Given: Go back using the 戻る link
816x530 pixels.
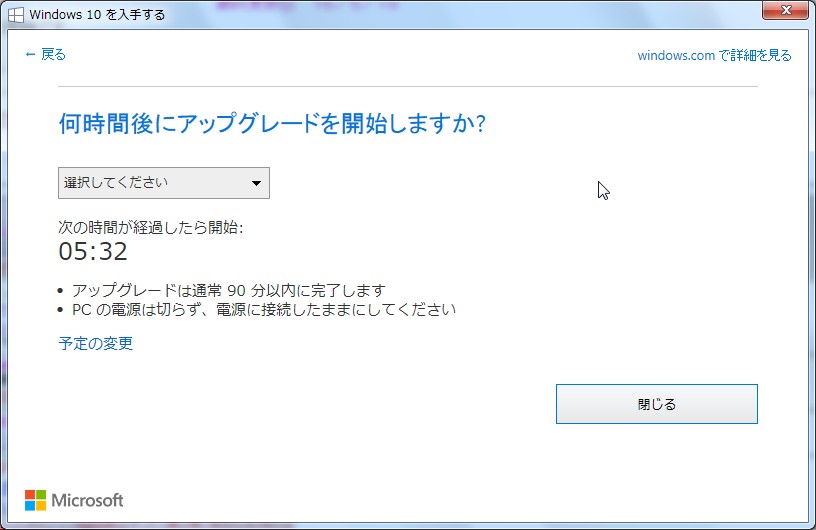Looking at the screenshot, I should [x=45, y=54].
